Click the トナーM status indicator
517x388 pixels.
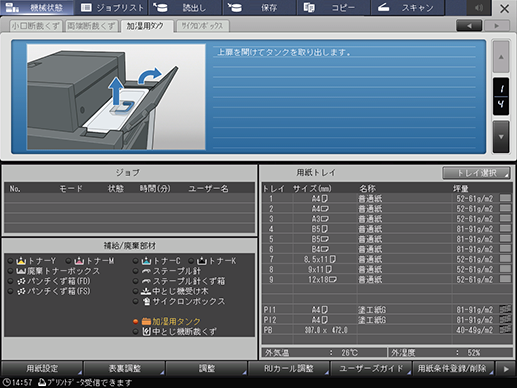68,261
